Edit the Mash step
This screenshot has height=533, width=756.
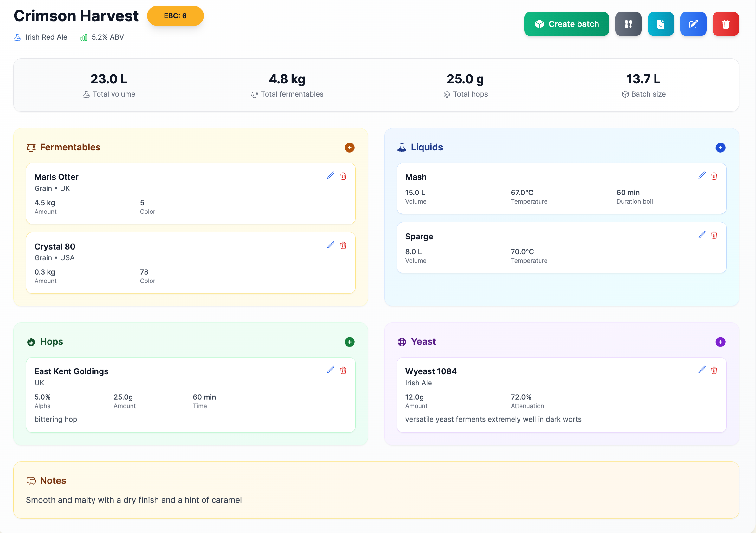click(702, 176)
